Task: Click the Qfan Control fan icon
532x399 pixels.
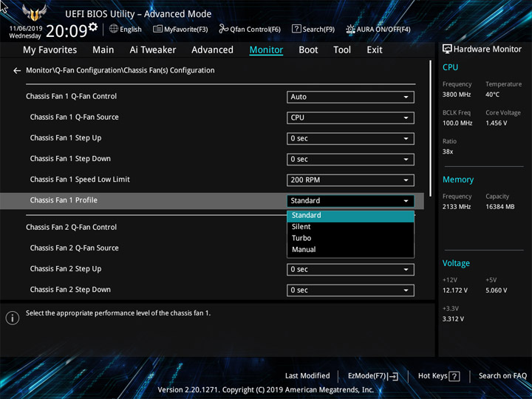Action: coord(223,29)
